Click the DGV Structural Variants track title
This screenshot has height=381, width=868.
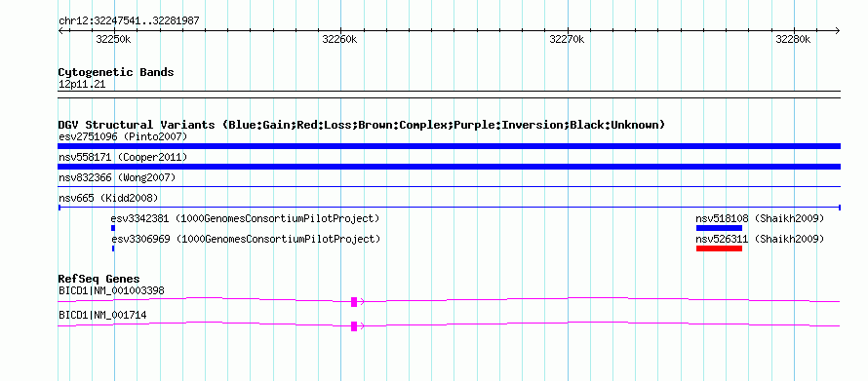click(362, 125)
